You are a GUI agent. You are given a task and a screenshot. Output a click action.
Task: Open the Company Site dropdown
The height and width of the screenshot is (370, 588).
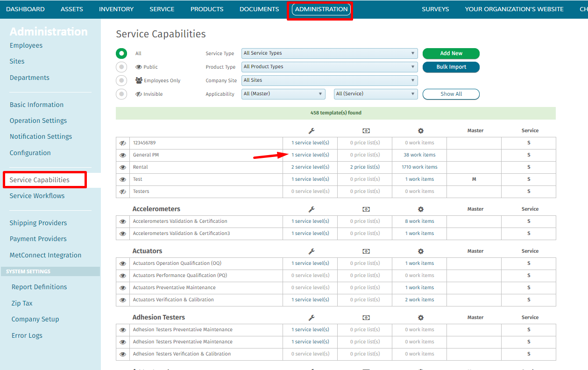[330, 80]
